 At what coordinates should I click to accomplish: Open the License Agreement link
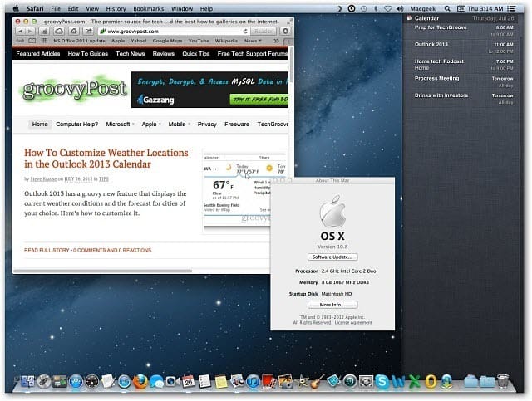(x=353, y=323)
